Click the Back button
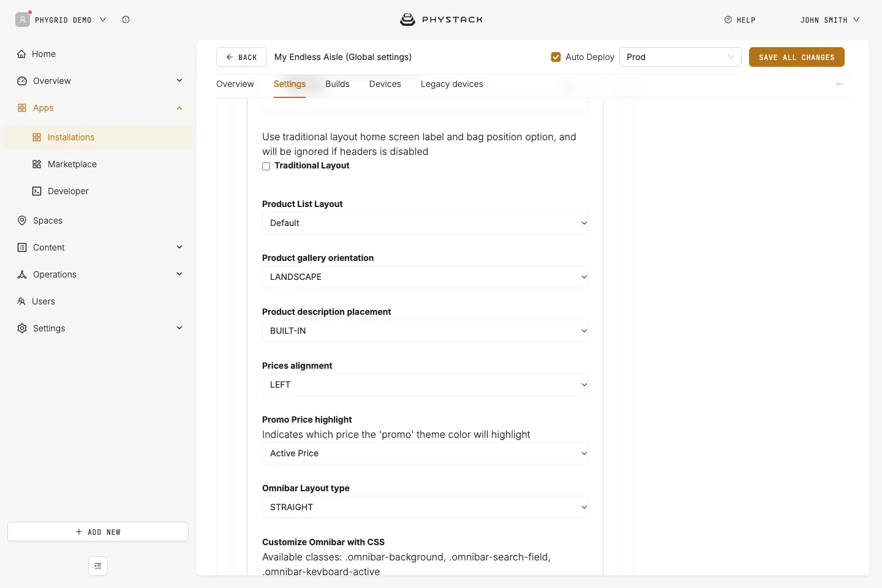 click(x=241, y=57)
